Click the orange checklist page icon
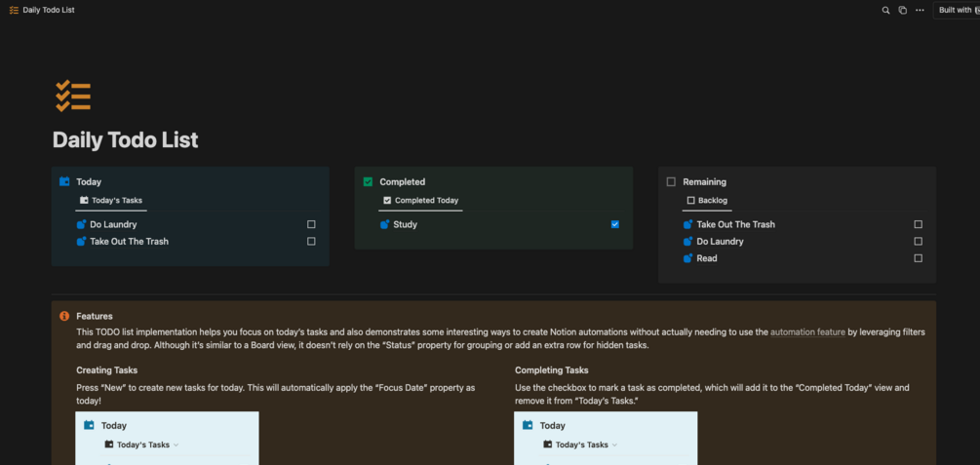 click(x=73, y=96)
